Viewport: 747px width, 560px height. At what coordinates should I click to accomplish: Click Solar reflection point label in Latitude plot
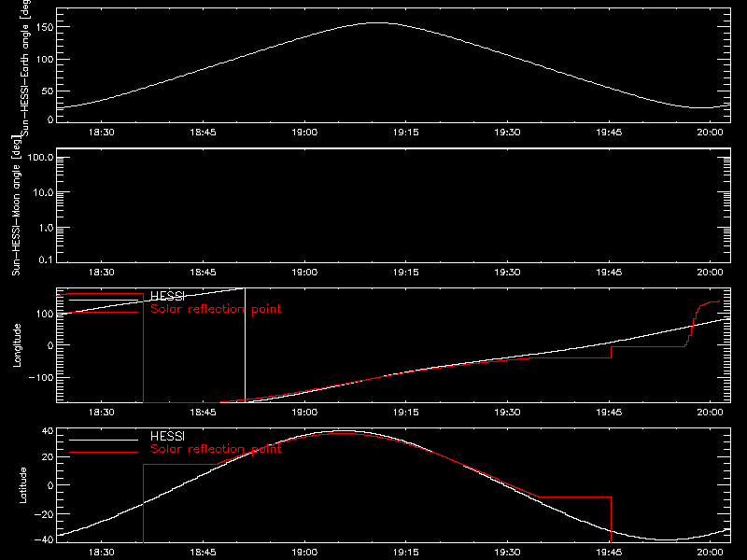[216, 449]
